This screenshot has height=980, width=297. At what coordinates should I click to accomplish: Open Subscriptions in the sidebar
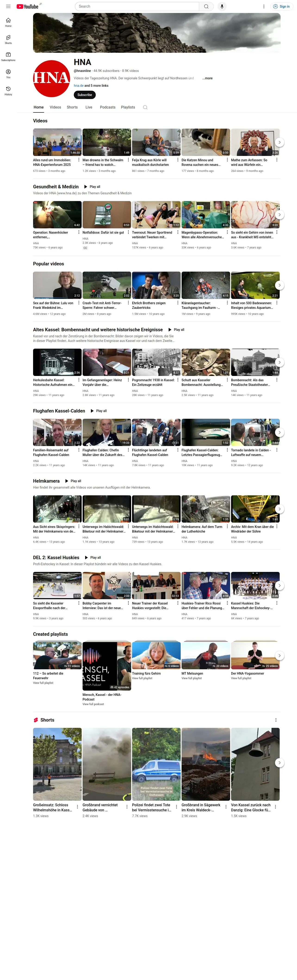coord(8,57)
